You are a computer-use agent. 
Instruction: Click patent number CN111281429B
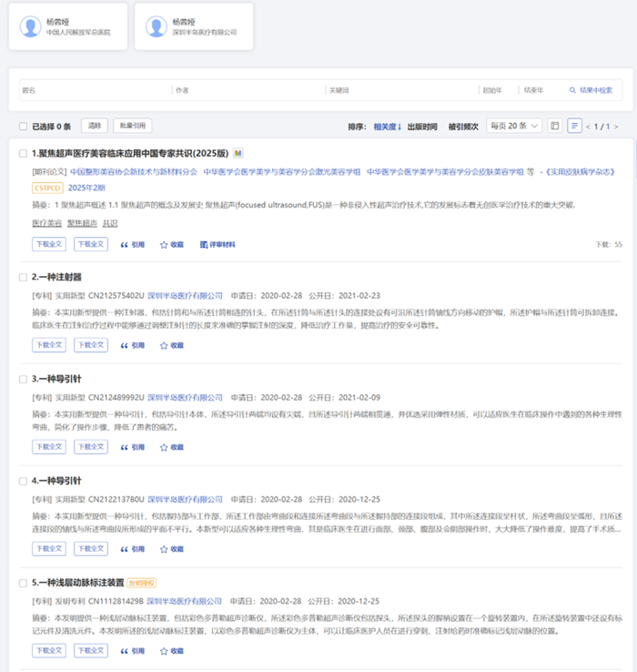(116, 601)
